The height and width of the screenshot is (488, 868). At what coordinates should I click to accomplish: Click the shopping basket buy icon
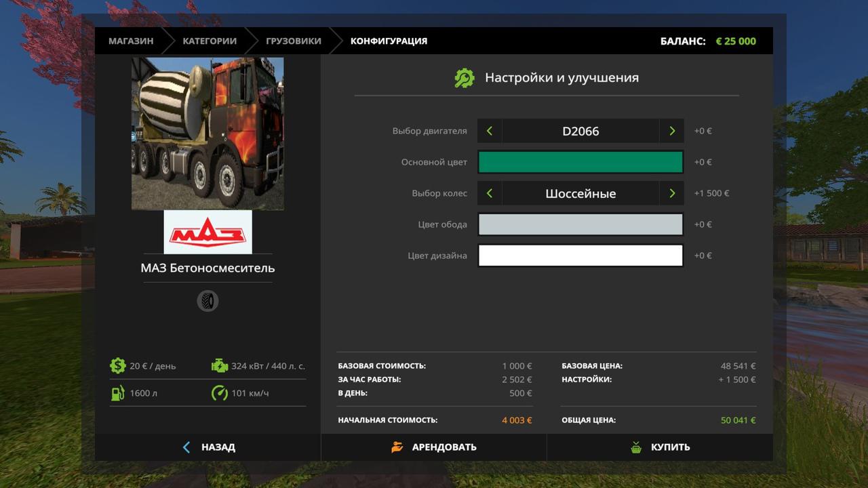[x=636, y=447]
